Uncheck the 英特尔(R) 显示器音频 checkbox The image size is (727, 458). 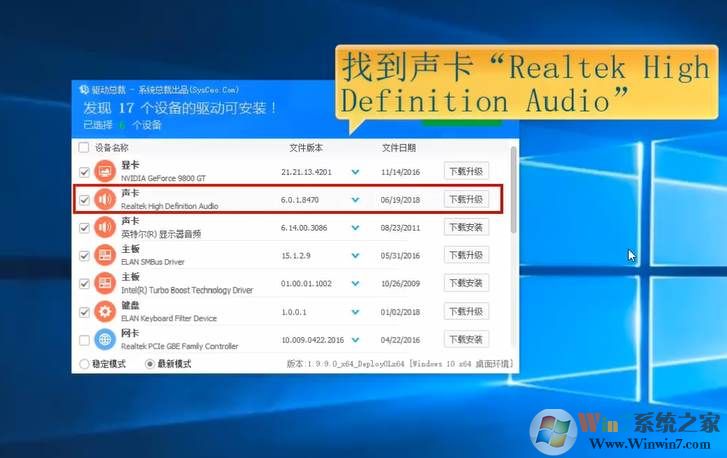pyautogui.click(x=84, y=228)
